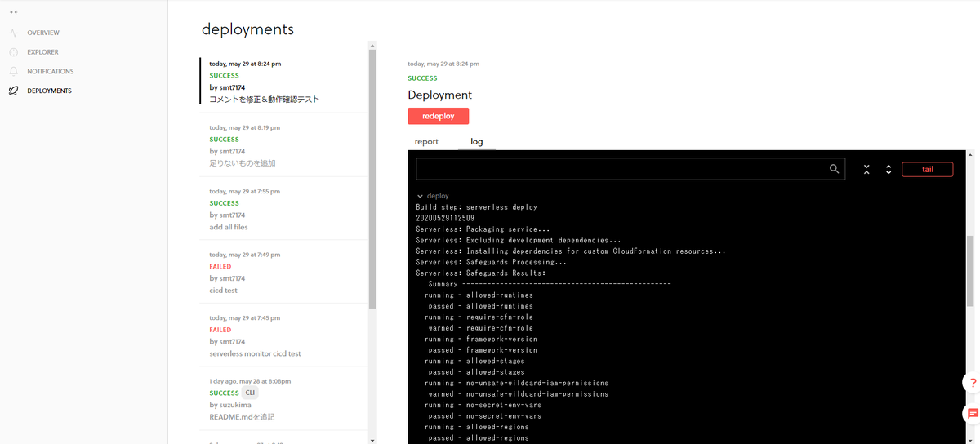Click the Notifications bell icon
The height and width of the screenshot is (444, 980).
tap(14, 72)
